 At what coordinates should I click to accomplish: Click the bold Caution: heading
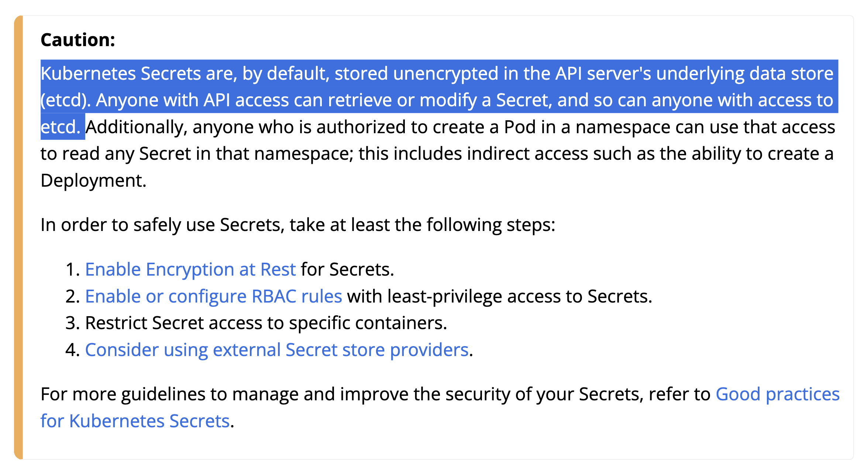tap(78, 40)
